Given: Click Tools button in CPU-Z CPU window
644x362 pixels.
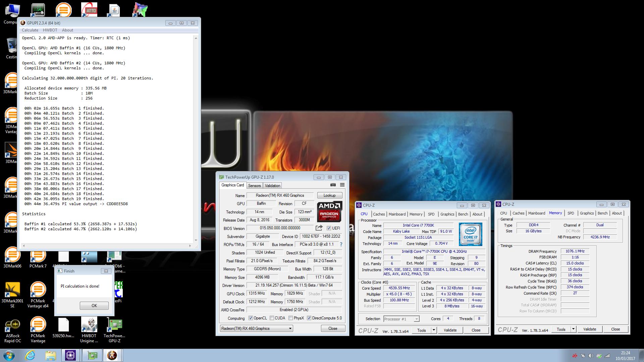Looking at the screenshot, I should click(421, 330).
